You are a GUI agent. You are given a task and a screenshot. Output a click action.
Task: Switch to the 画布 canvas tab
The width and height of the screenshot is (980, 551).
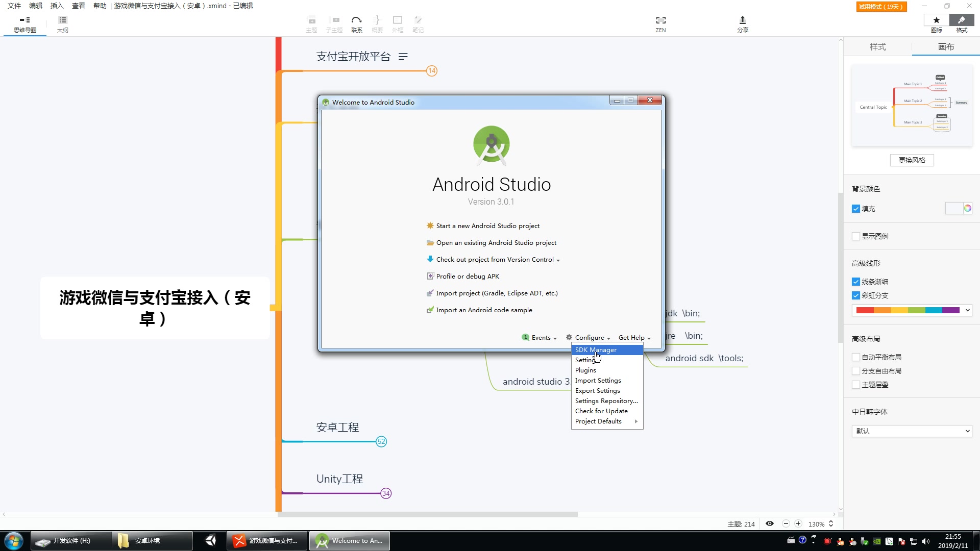tap(946, 47)
